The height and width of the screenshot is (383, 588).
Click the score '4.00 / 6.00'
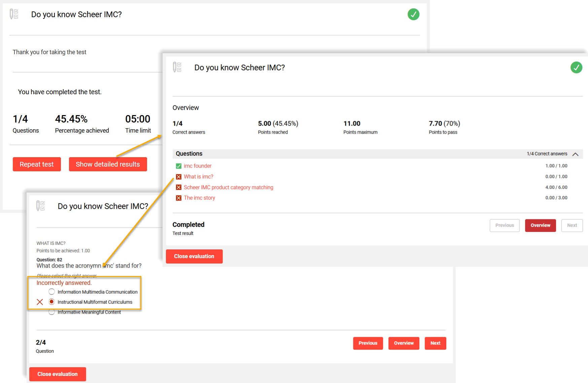[x=556, y=187]
